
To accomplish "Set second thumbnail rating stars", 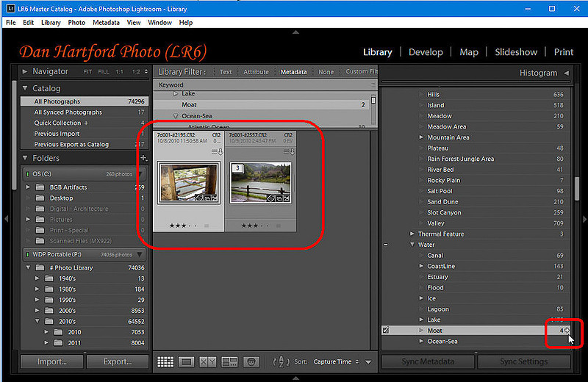I will pyautogui.click(x=255, y=226).
